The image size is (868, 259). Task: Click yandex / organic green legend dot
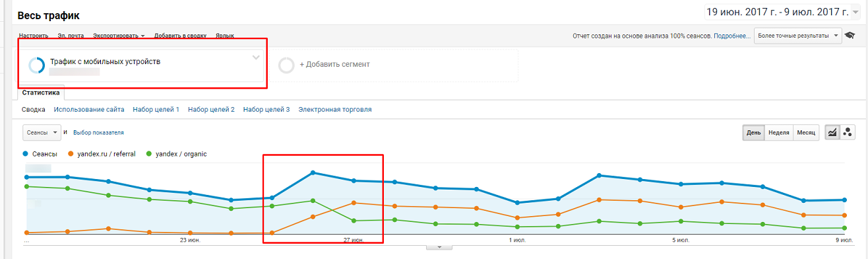[149, 154]
